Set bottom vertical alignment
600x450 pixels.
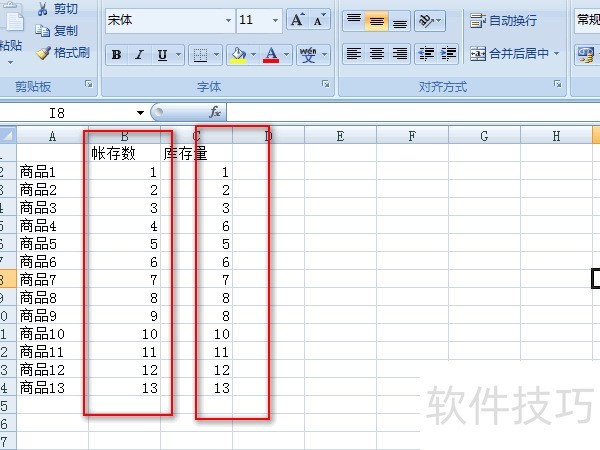pos(399,20)
